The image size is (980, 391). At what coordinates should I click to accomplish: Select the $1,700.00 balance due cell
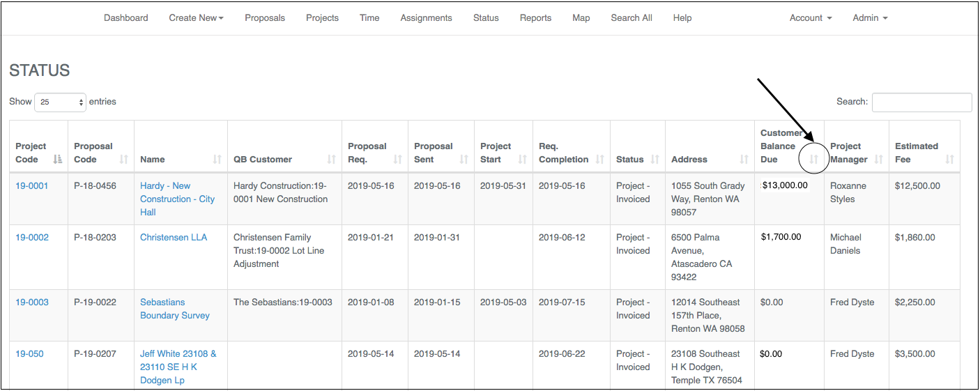(x=789, y=257)
